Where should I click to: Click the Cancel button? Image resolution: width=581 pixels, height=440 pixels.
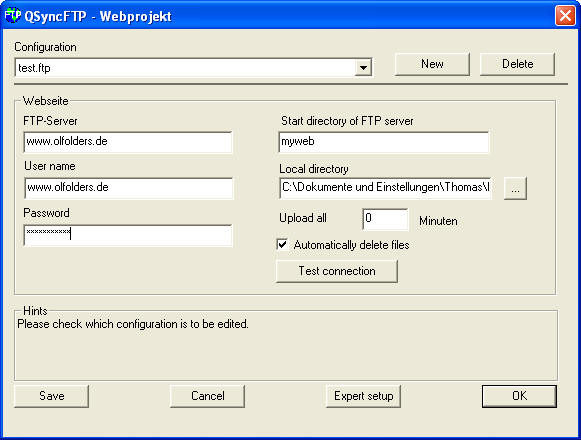tap(208, 396)
